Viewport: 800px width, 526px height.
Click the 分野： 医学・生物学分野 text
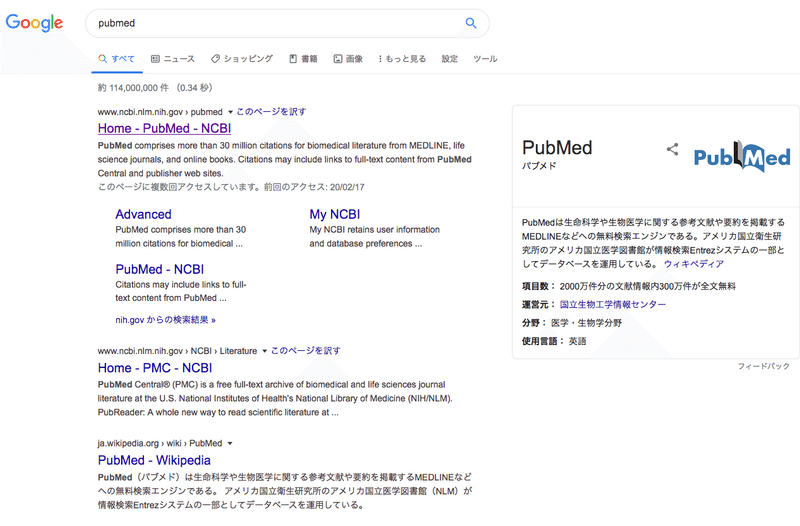coord(572,323)
